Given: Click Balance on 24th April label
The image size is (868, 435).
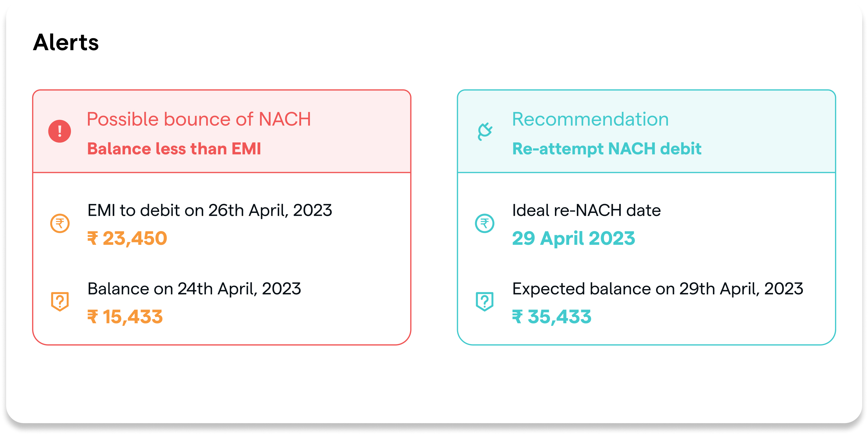Looking at the screenshot, I should coord(194,289).
